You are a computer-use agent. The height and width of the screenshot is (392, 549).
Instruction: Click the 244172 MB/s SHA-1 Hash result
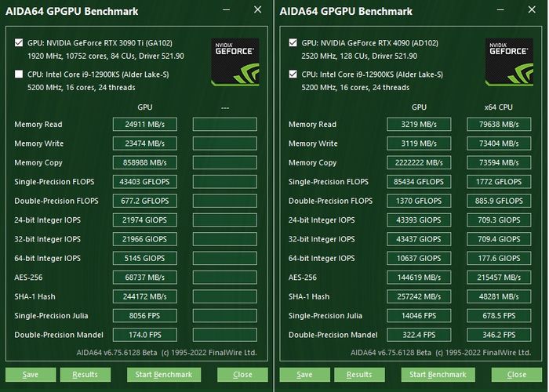tap(145, 296)
